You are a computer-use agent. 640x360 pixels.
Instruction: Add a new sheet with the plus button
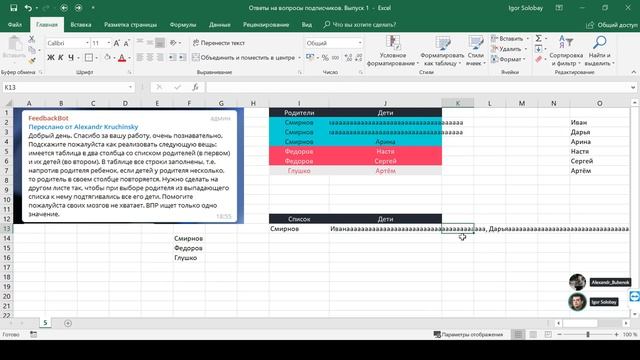[68, 323]
